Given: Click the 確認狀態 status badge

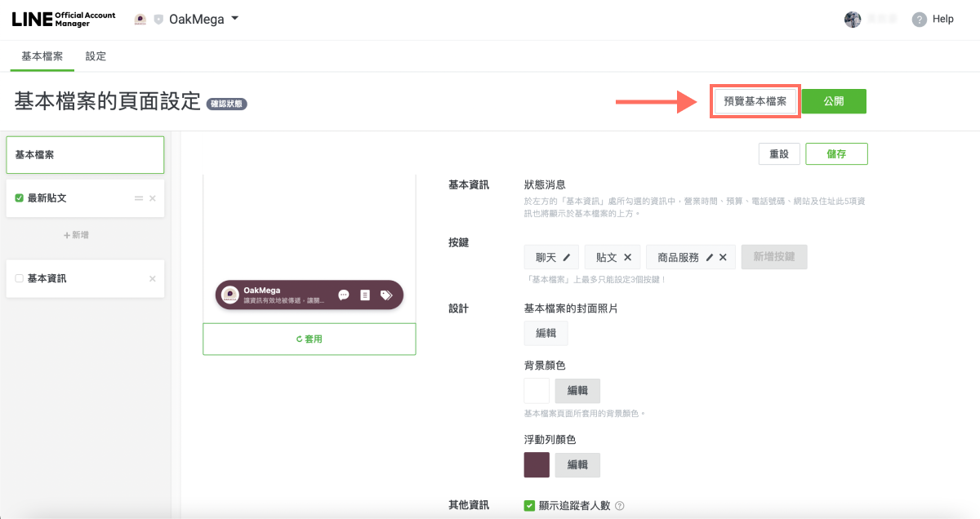Looking at the screenshot, I should tap(227, 104).
